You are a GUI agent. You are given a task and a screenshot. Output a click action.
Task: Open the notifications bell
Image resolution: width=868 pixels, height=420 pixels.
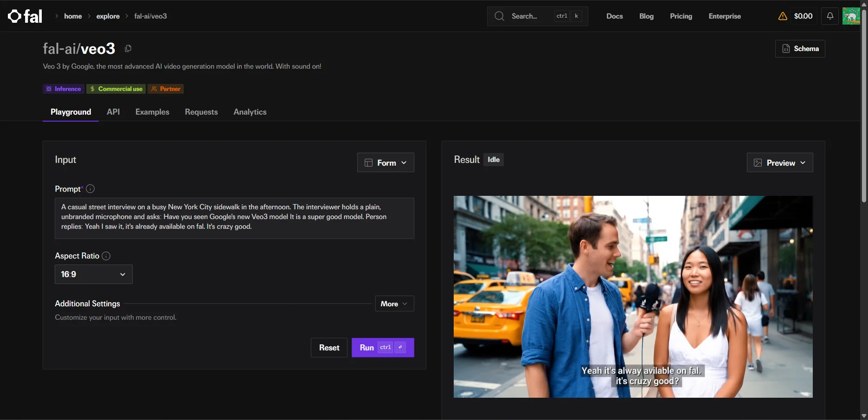pyautogui.click(x=829, y=16)
